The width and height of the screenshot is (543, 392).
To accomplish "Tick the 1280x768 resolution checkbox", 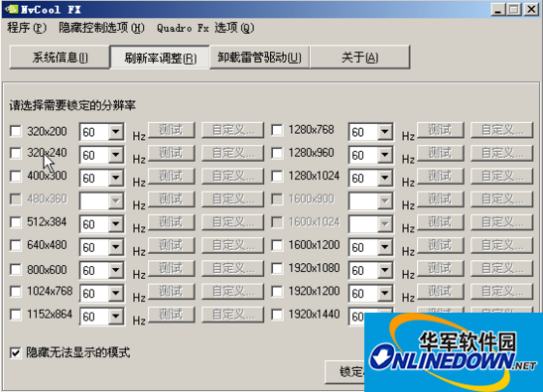I will (x=277, y=130).
